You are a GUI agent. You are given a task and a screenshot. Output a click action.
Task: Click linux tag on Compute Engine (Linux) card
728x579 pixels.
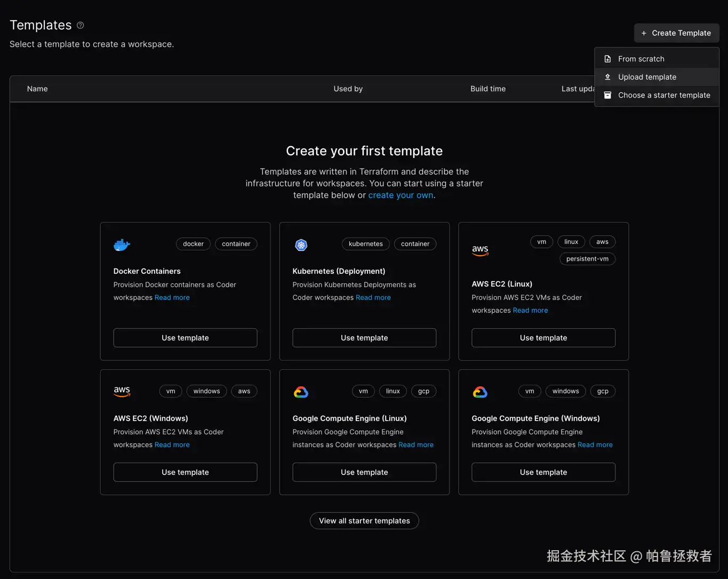tap(393, 391)
